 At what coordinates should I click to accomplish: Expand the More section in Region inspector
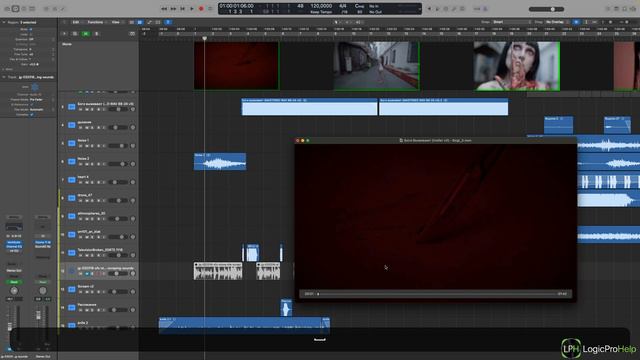coord(4,69)
